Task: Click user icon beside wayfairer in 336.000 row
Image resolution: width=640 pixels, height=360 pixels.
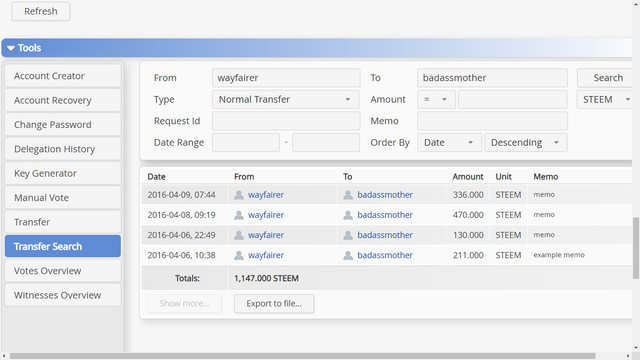Action: coord(239,195)
